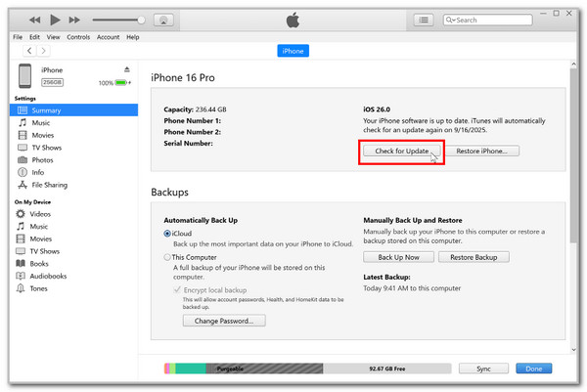The height and width of the screenshot is (392, 587).
Task: Click the Latest Backup label
Action: click(x=386, y=277)
